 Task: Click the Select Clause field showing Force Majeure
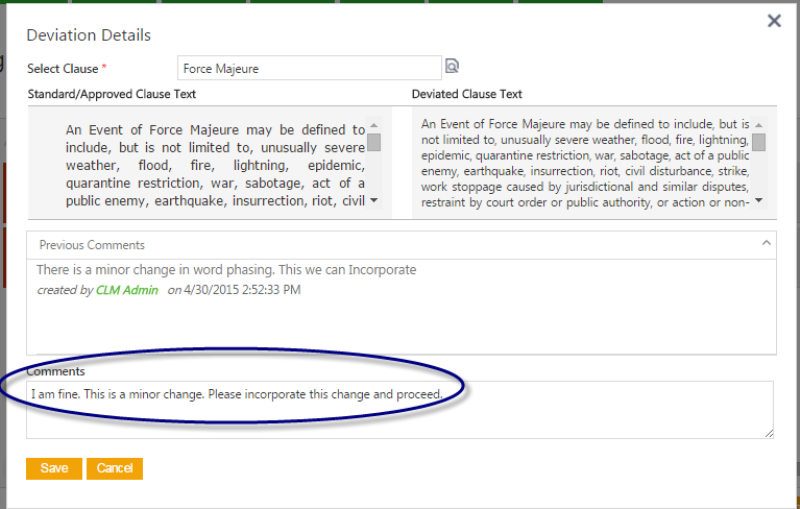[309, 68]
